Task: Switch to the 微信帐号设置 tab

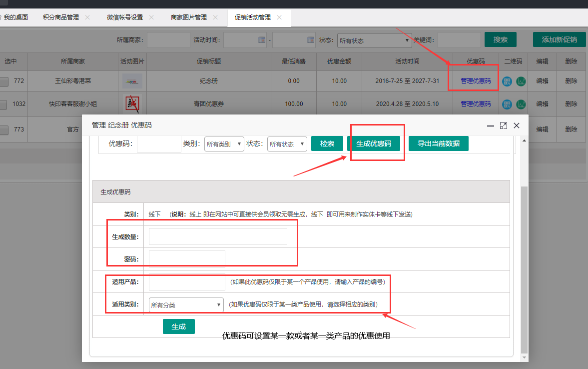Action: click(x=125, y=17)
